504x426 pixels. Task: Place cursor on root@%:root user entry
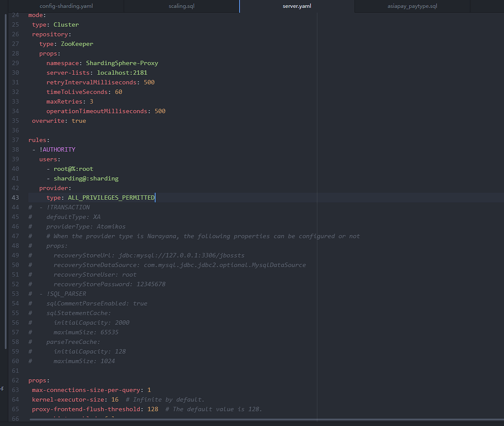tap(73, 169)
